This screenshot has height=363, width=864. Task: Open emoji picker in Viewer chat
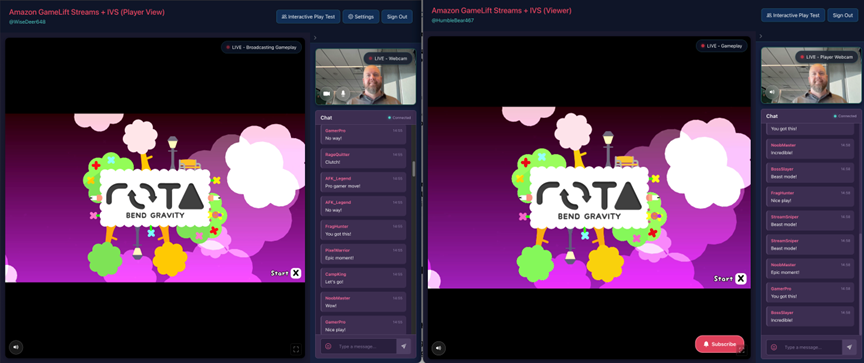tap(774, 347)
